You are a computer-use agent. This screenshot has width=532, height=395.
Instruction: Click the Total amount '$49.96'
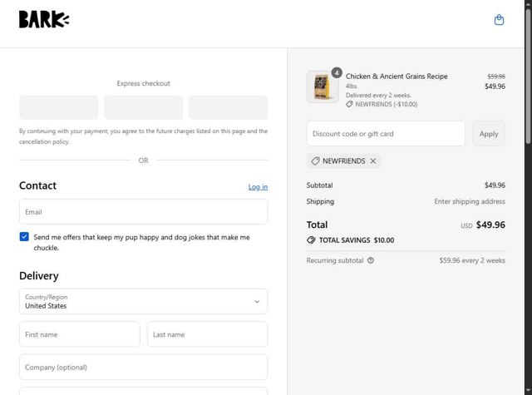click(x=490, y=225)
